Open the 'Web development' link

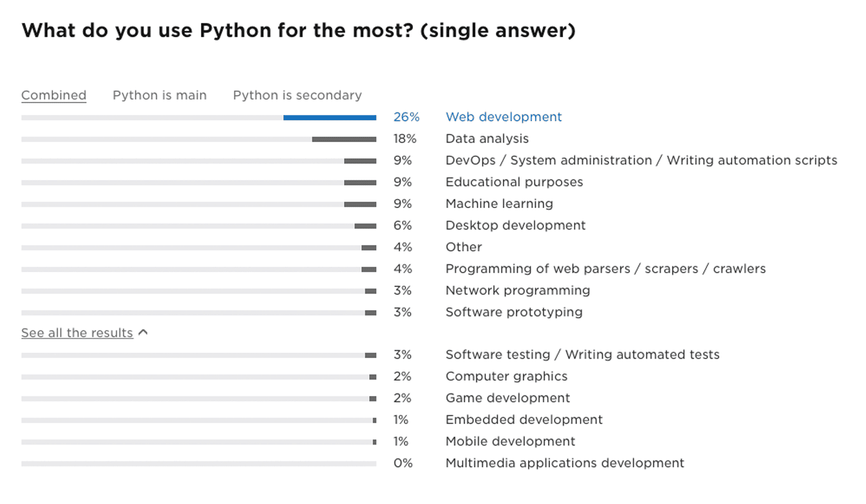click(503, 117)
